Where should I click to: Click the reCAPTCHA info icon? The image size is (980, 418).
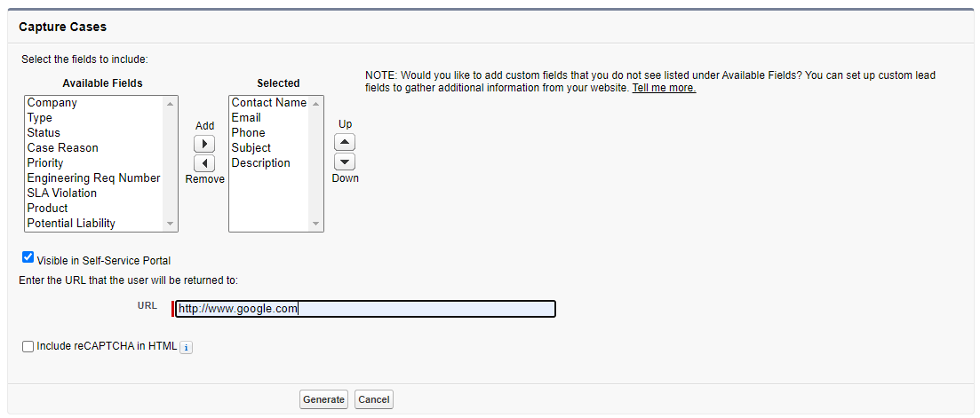186,347
